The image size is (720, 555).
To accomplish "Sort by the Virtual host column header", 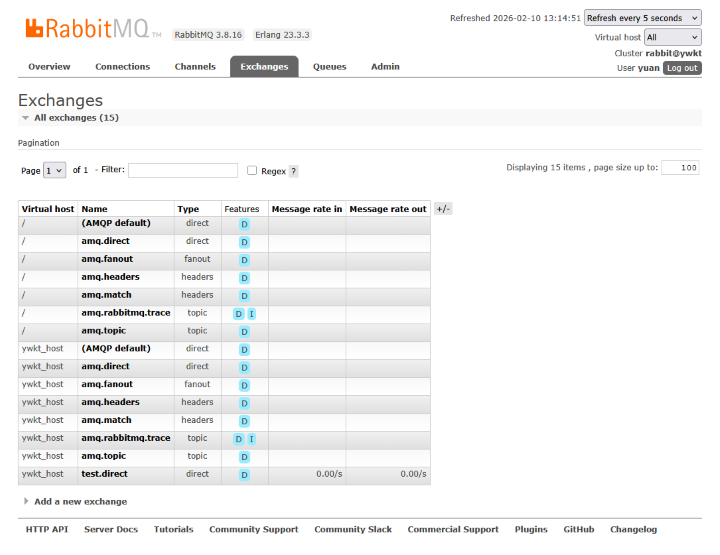I will pyautogui.click(x=48, y=209).
